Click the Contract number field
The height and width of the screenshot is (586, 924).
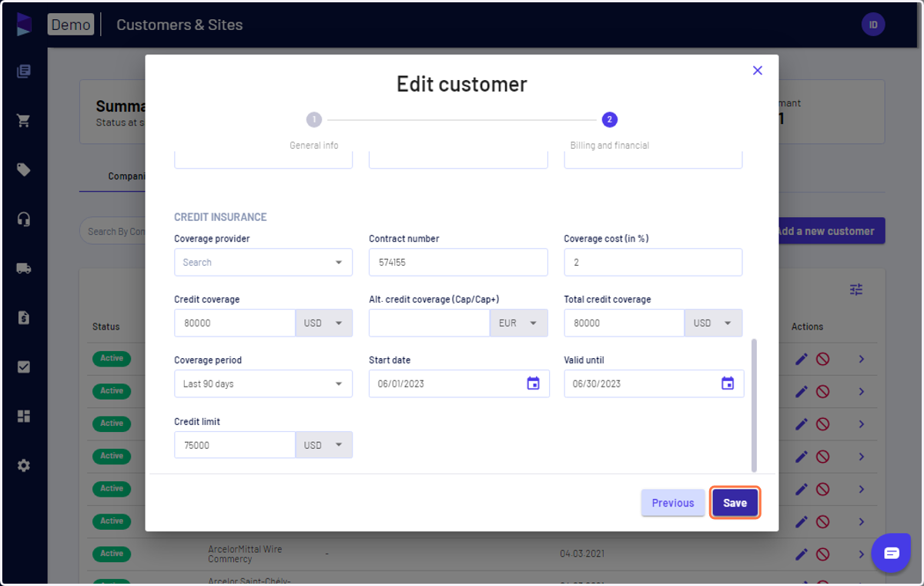[458, 263]
